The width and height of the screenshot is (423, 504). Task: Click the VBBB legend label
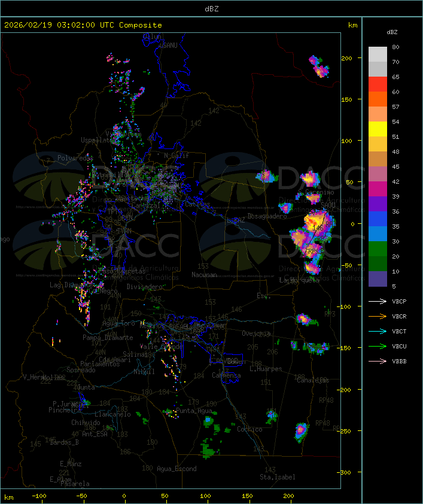[399, 362]
